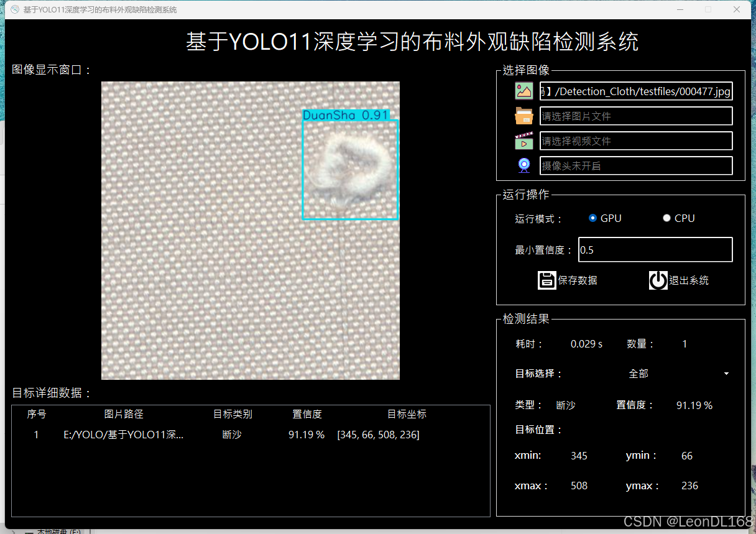Click the 摄像头未开启 status field
Viewport: 756px width, 534px height.
[636, 165]
